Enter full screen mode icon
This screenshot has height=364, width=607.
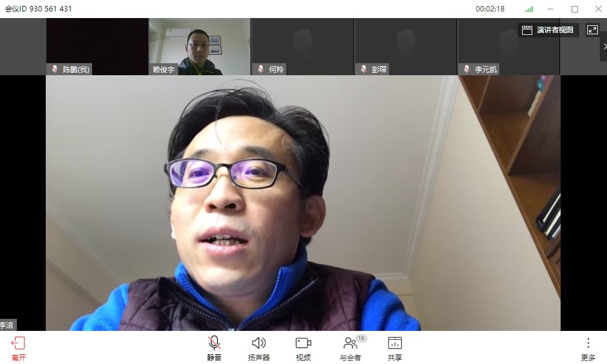click(593, 30)
